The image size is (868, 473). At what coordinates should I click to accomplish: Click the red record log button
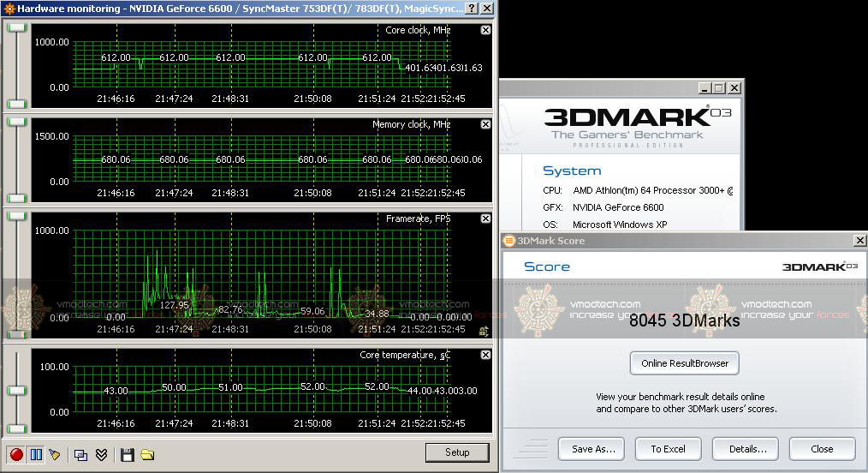[x=16, y=455]
